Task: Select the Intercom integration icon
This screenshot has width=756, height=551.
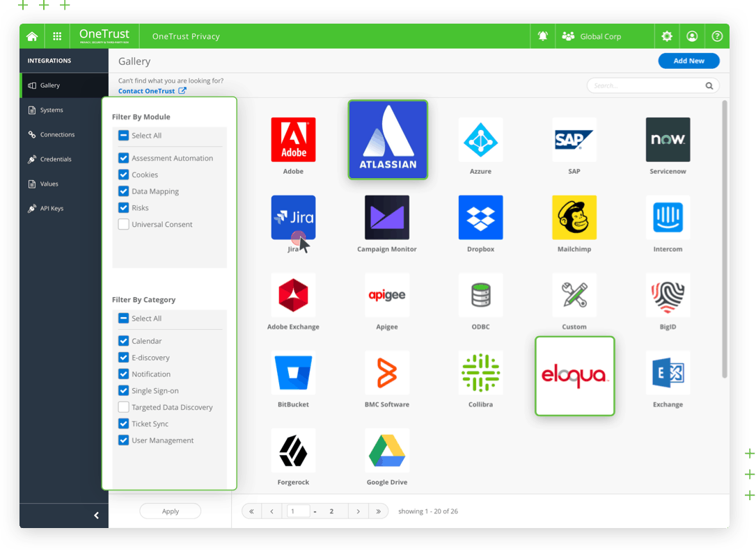Action: 668,217
